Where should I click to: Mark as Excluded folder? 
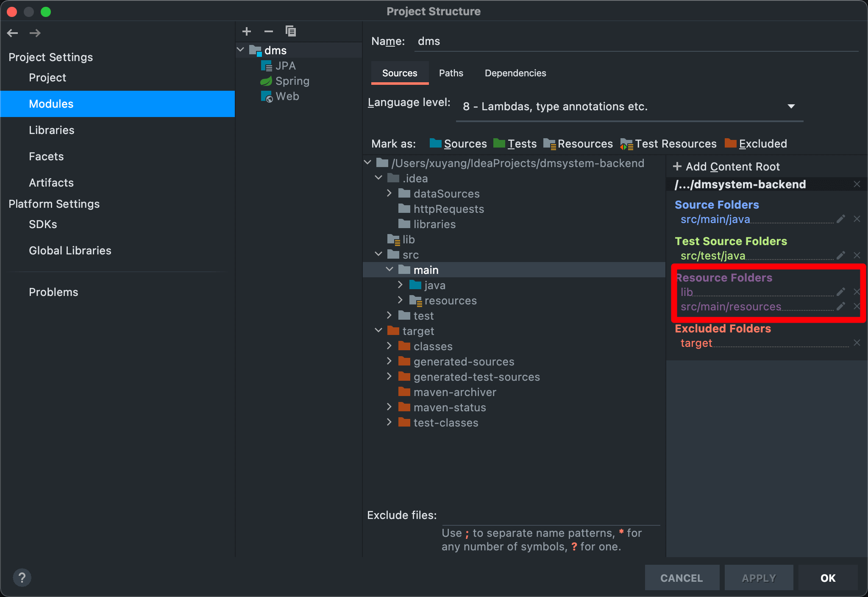[756, 144]
